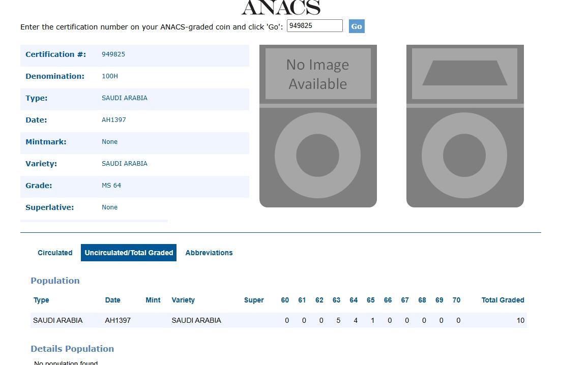The height and width of the screenshot is (365, 588).
Task: Click the Certification # label
Action: click(x=56, y=54)
